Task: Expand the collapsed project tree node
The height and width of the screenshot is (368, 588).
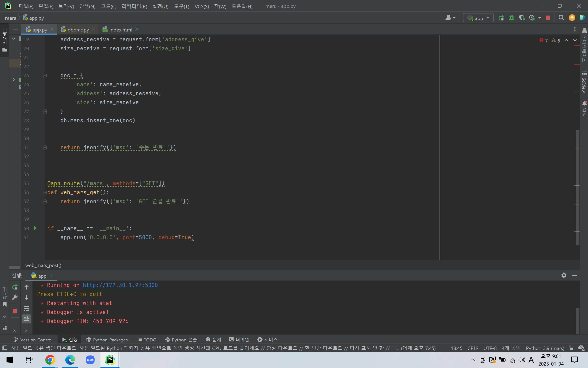Action: [14, 80]
